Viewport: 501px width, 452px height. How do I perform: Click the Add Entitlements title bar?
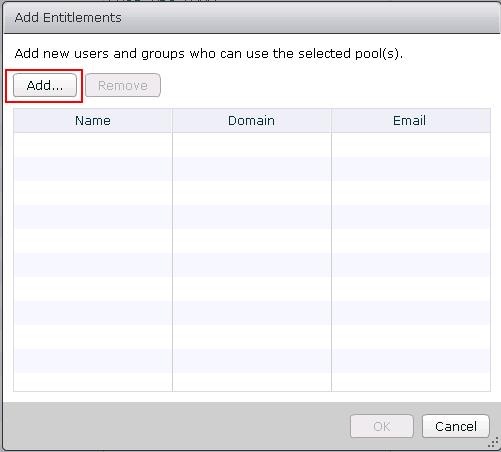[252, 17]
